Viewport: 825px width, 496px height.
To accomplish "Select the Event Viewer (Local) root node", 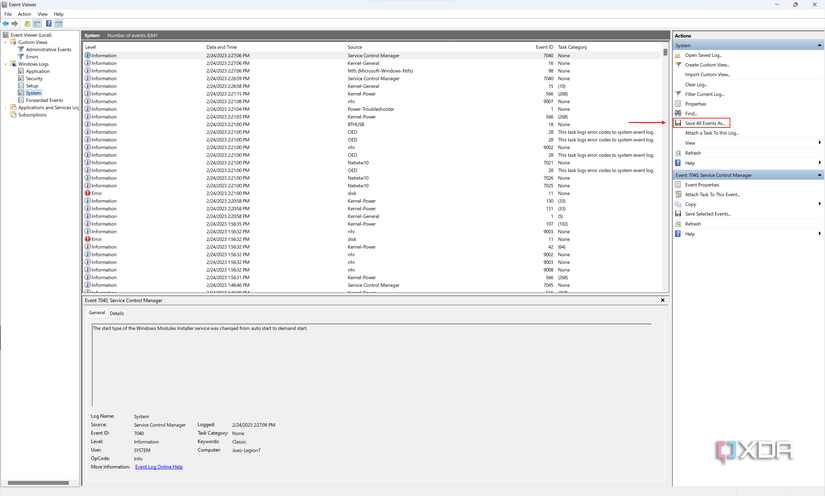I will (31, 35).
